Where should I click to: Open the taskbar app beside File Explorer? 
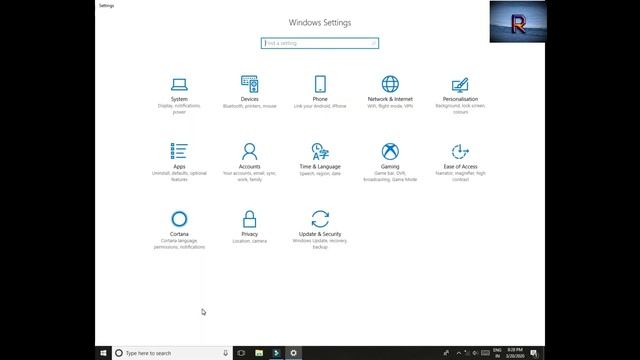[x=276, y=353]
